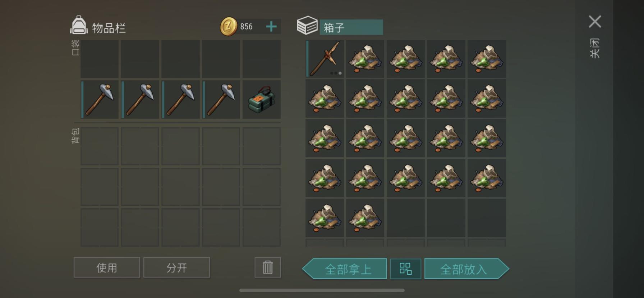
Task: Select the fourth hammer next to the C4
Action: 221,99
